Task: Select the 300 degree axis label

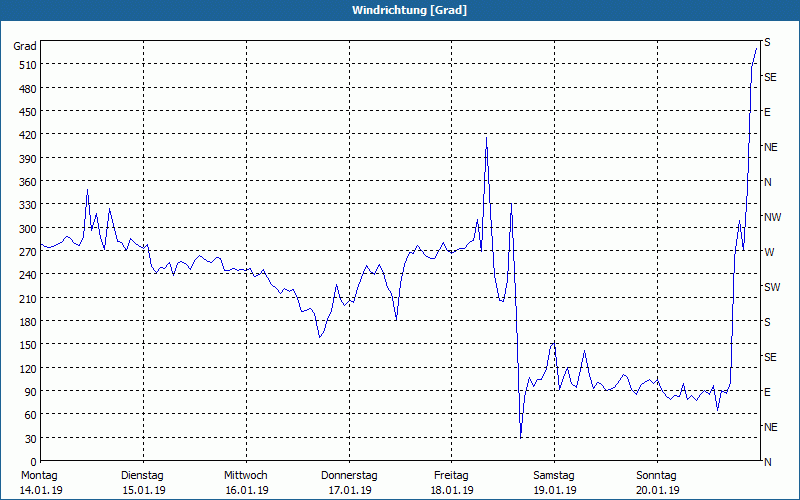Action: [29, 229]
